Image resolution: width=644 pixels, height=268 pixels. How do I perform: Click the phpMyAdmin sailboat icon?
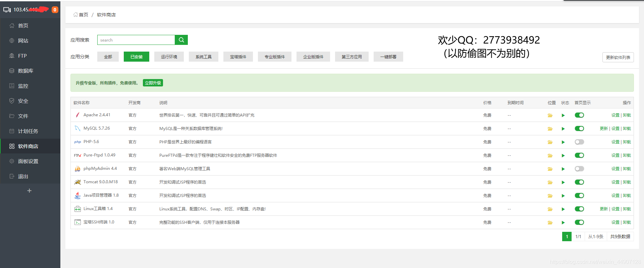pyautogui.click(x=77, y=169)
